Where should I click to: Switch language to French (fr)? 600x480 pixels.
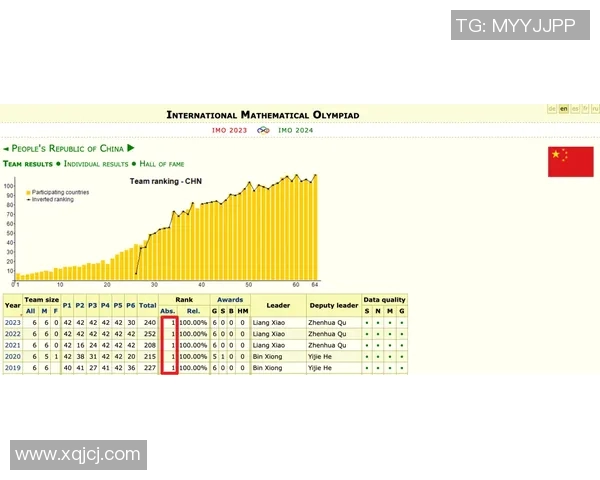586,108
